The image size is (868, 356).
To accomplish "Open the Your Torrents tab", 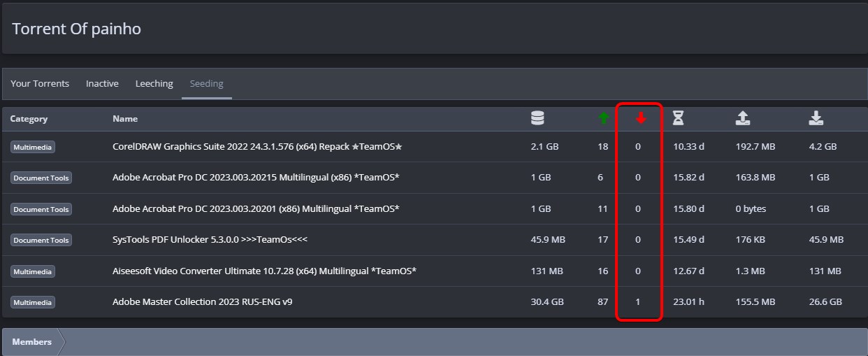I will (x=40, y=83).
